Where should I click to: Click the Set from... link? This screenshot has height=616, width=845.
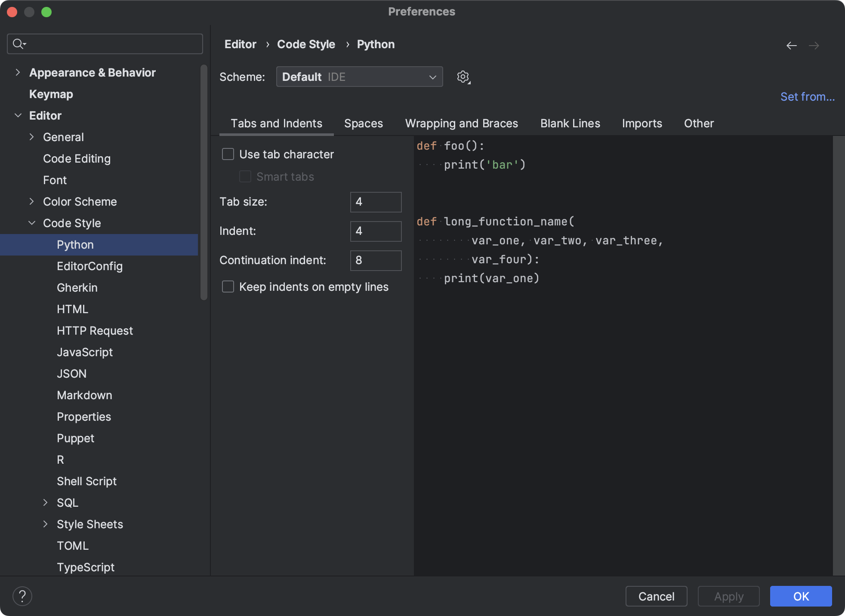point(808,96)
